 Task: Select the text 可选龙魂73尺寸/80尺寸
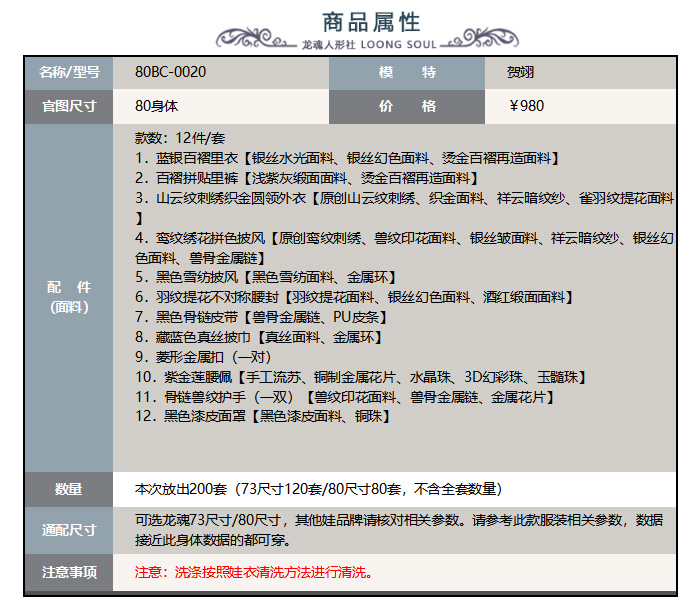[208, 520]
